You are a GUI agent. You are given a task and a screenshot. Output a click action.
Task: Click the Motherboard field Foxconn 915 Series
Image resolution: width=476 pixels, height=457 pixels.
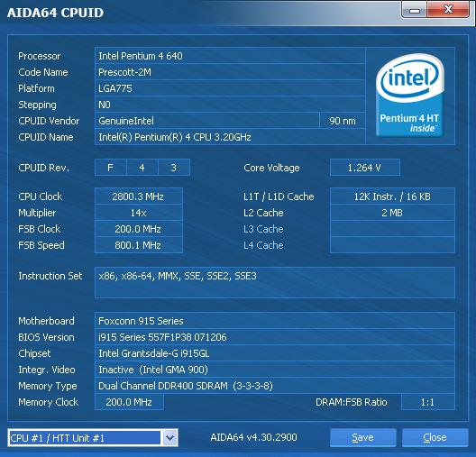pos(275,321)
